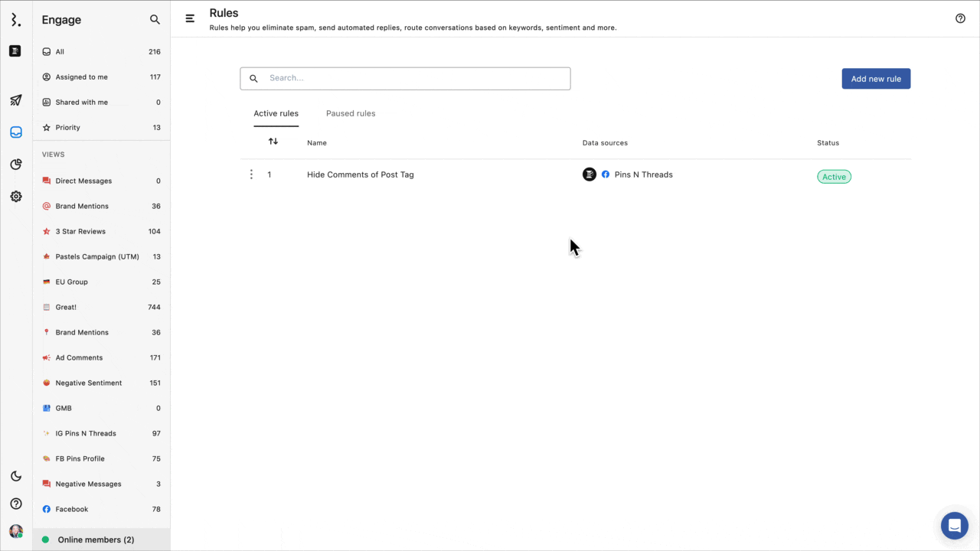This screenshot has width=980, height=551.
Task: Select the Engage inbox icon in the left rail
Action: [16, 132]
